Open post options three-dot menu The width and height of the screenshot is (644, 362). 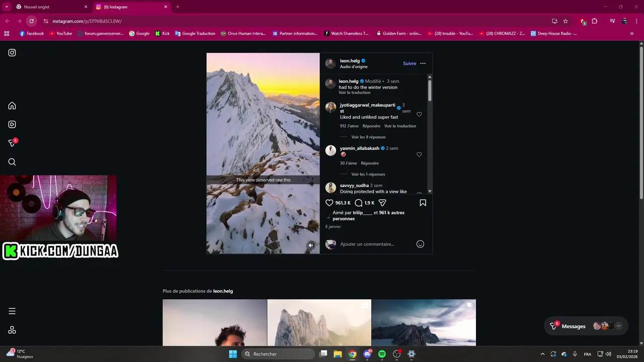coord(423,63)
